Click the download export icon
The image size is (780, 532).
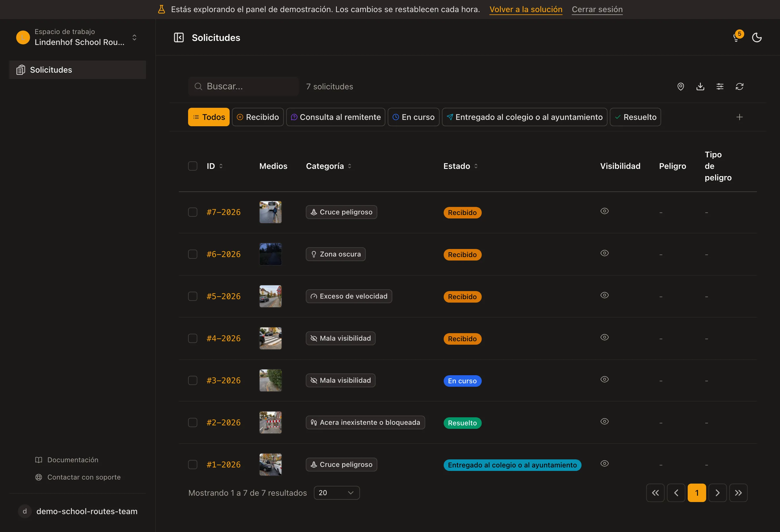[x=700, y=86]
